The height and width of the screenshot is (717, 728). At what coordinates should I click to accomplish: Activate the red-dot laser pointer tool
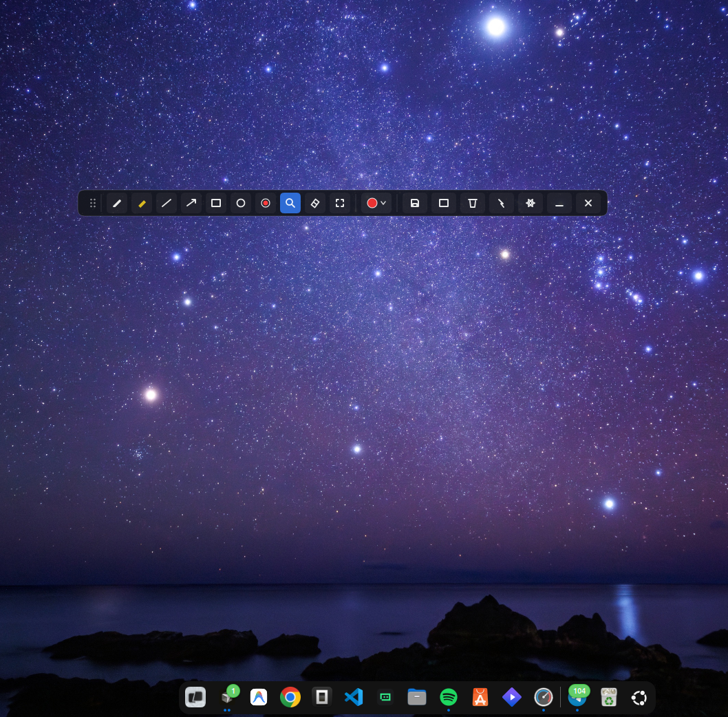(x=266, y=203)
